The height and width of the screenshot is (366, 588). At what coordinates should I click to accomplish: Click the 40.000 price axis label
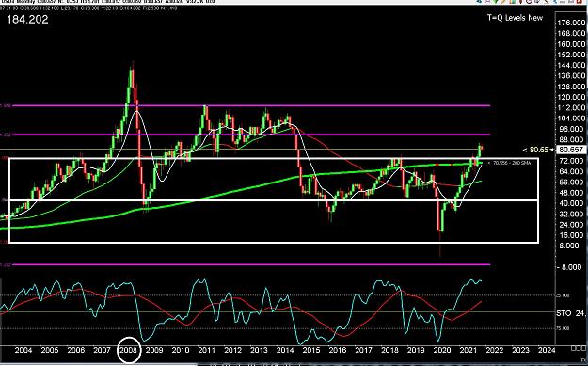(571, 203)
